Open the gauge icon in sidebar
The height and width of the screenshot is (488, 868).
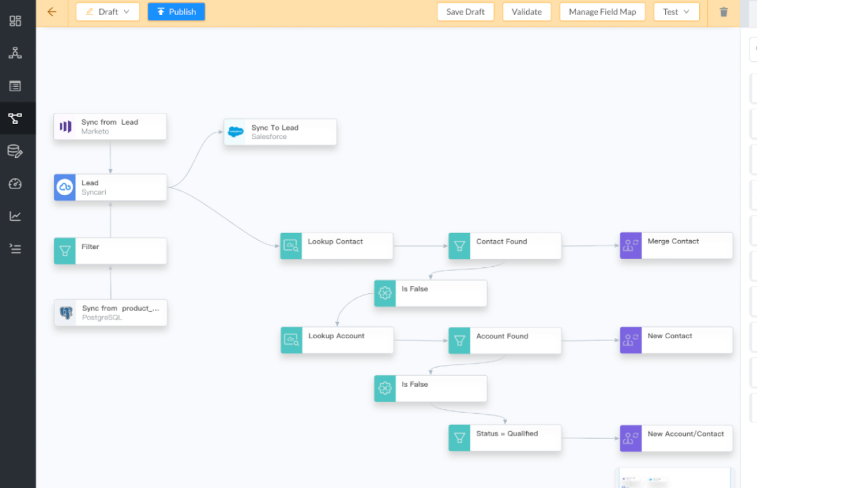click(x=15, y=184)
